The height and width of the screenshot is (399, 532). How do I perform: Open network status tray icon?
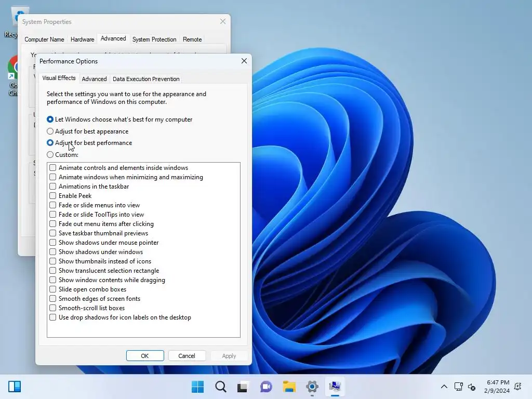click(458, 387)
